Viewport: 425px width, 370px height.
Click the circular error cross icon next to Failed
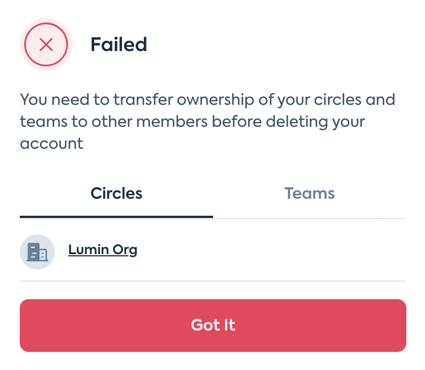[x=46, y=44]
